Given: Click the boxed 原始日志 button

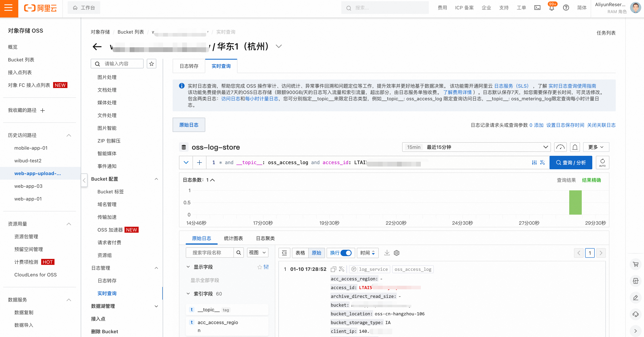Looking at the screenshot, I should tap(189, 125).
